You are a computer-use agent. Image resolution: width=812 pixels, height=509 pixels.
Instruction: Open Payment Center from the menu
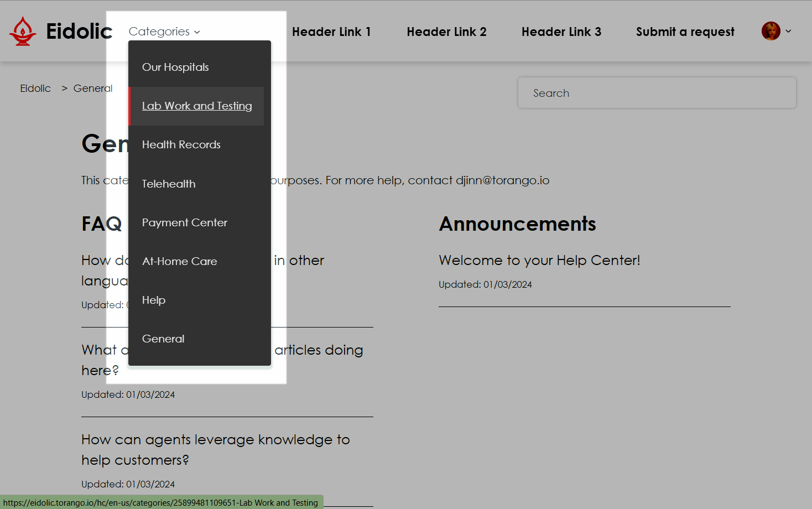184,222
